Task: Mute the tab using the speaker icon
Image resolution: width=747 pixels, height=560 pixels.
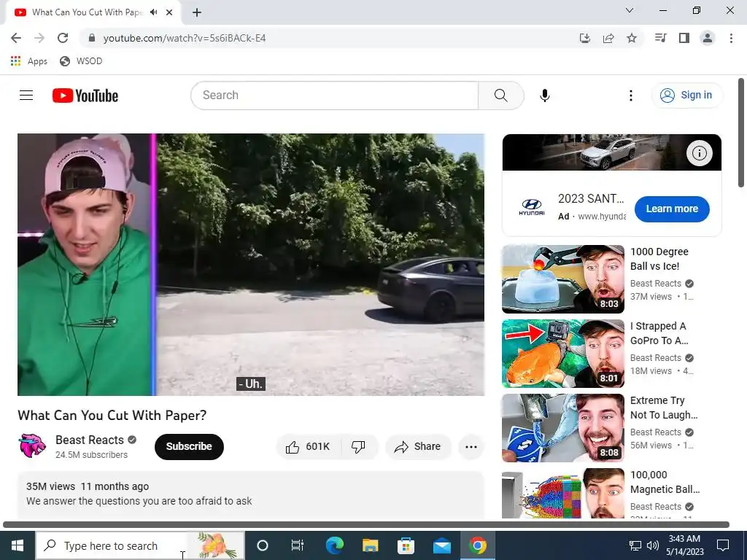Action: [153, 12]
